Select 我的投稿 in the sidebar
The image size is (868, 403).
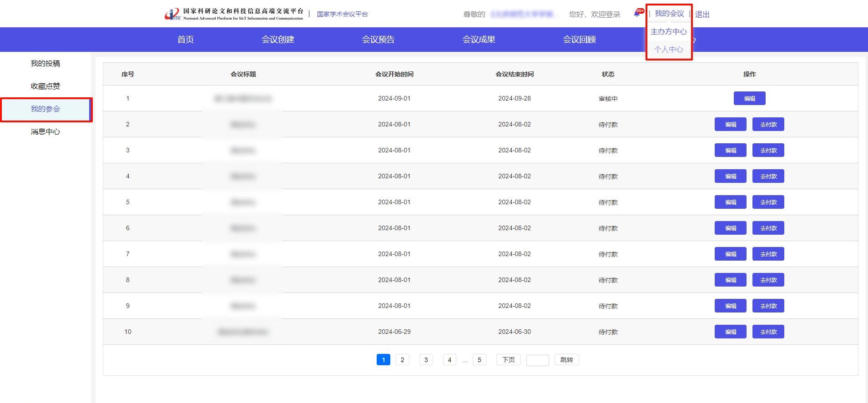[45, 63]
